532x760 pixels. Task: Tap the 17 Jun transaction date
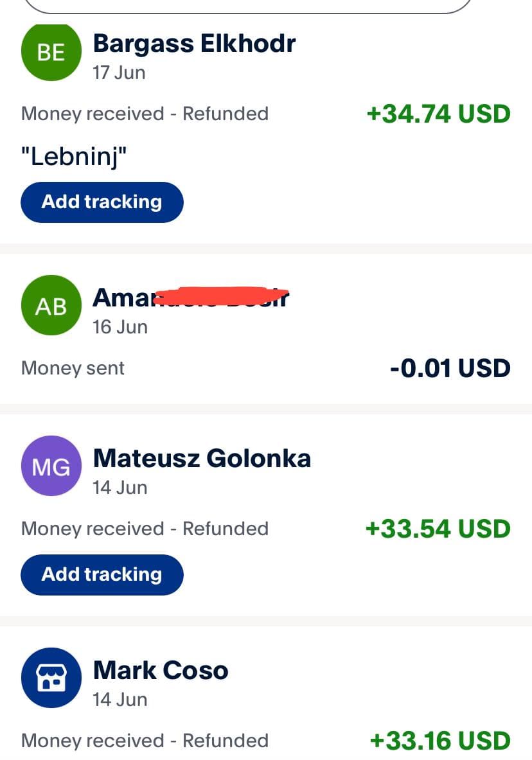click(119, 73)
